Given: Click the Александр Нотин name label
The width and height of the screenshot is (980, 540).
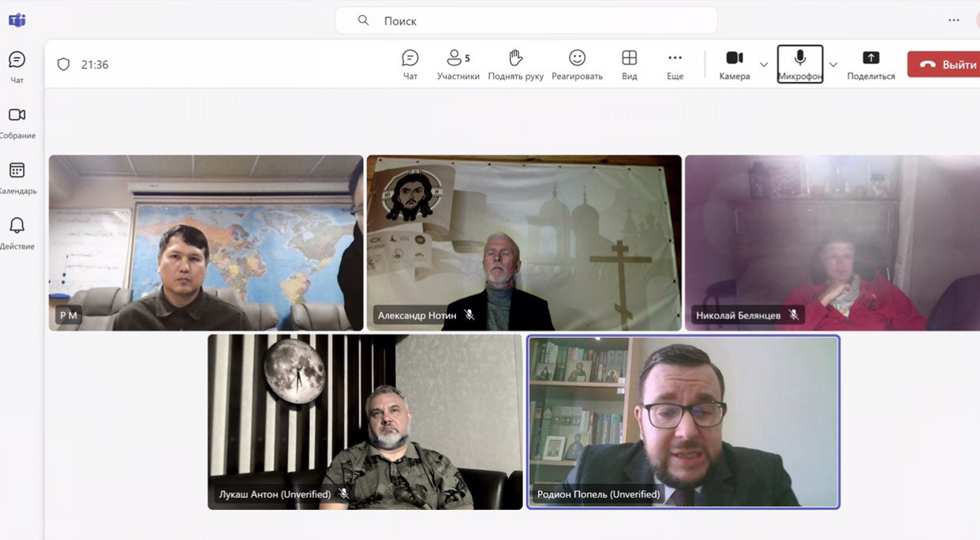Looking at the screenshot, I should [417, 315].
